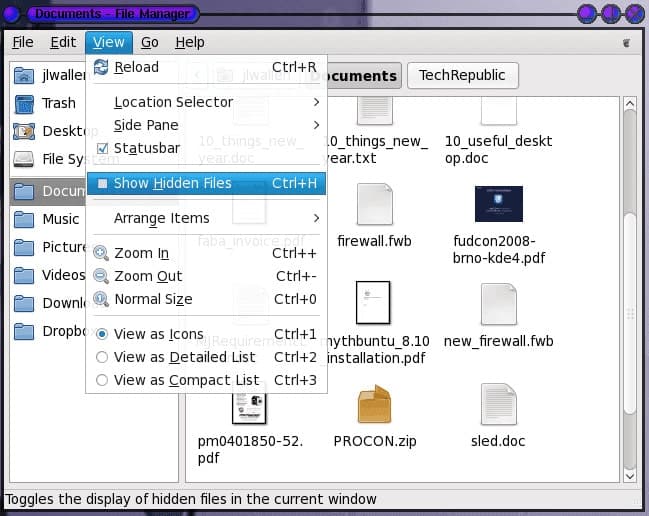
Task: Toggle the Statusbar checkbox
Action: 101,148
